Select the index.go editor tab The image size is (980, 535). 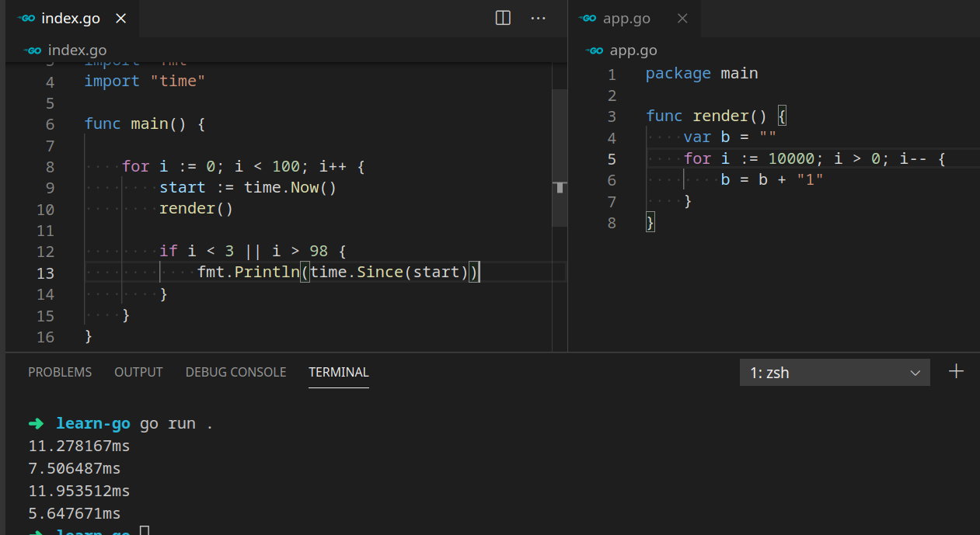coord(70,18)
